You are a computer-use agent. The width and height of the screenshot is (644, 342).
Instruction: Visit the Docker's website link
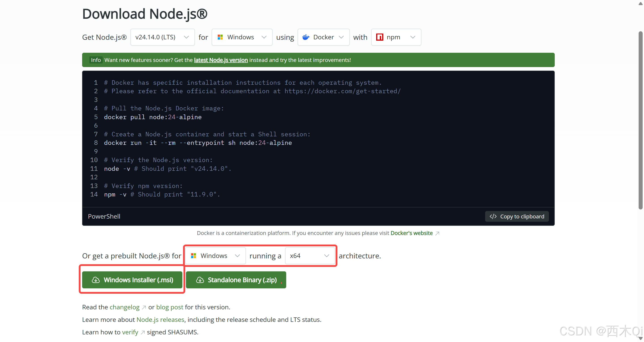412,233
